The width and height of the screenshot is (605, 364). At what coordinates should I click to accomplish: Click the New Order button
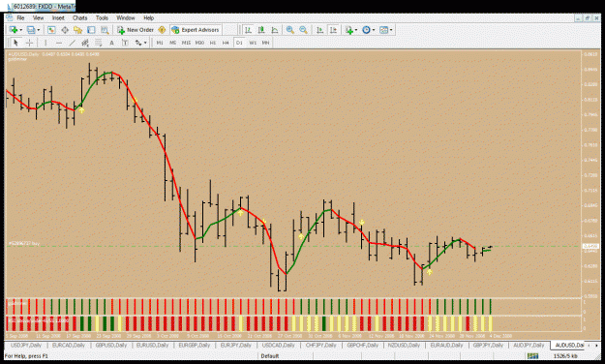point(136,30)
